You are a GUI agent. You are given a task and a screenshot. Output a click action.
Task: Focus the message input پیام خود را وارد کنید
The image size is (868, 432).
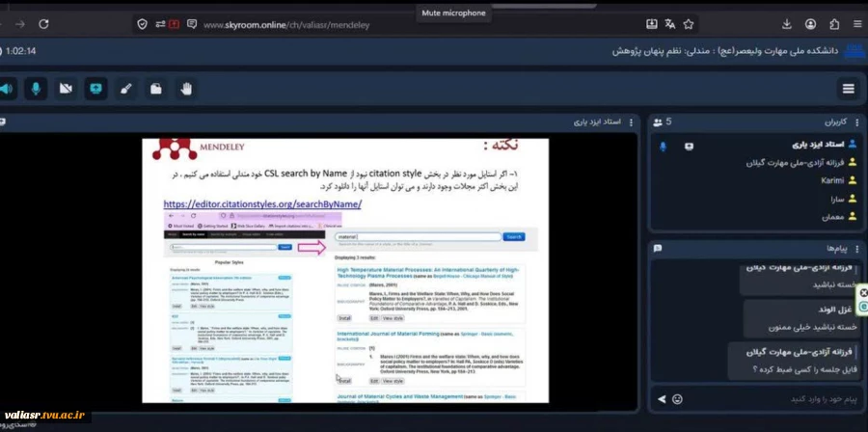click(773, 399)
